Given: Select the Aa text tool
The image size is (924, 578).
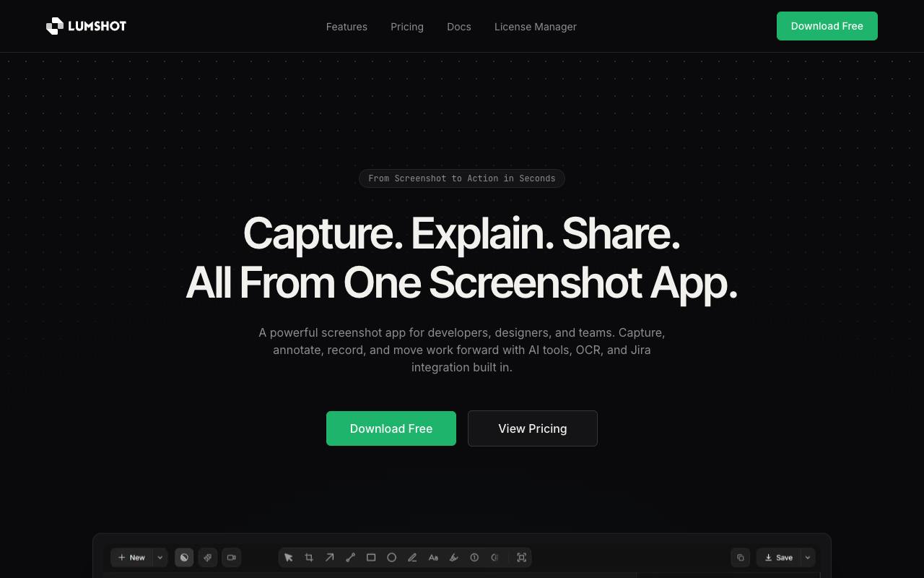Looking at the screenshot, I should click(x=433, y=557).
